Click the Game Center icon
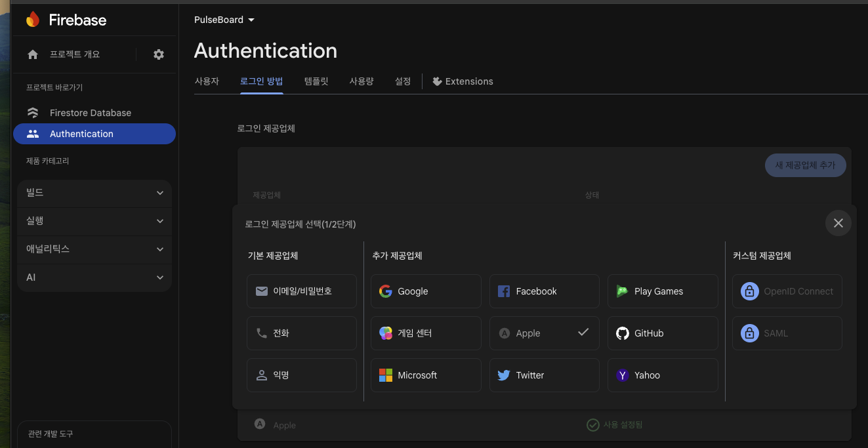This screenshot has height=448, width=868. coord(386,333)
